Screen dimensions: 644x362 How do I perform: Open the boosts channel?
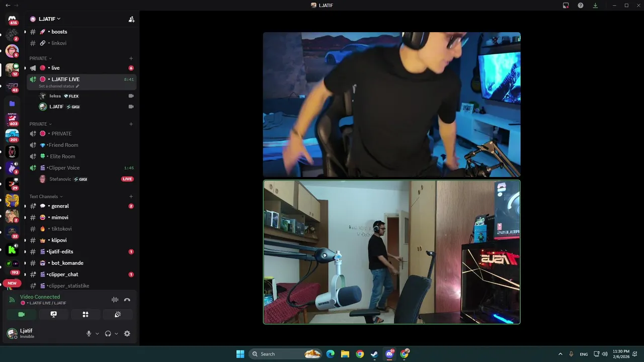[x=82, y=32]
